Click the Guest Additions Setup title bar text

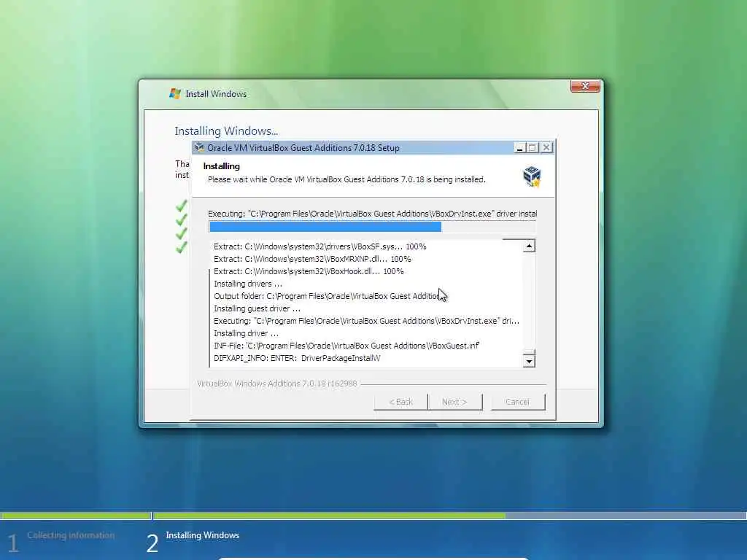[303, 148]
